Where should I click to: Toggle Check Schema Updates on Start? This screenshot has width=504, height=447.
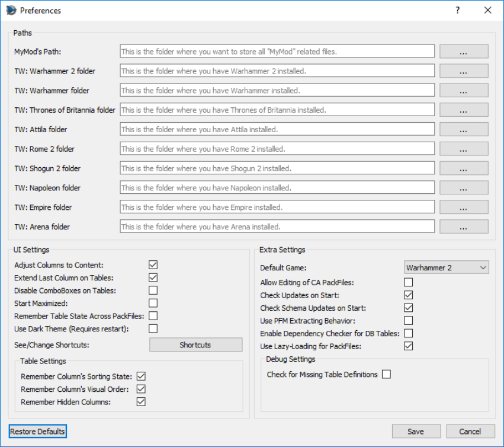click(409, 308)
